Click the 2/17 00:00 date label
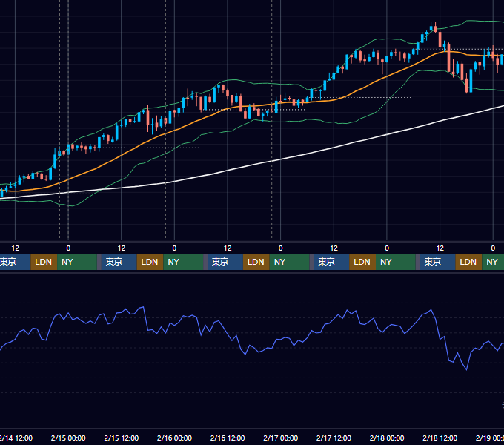504x445 pixels. (281, 438)
